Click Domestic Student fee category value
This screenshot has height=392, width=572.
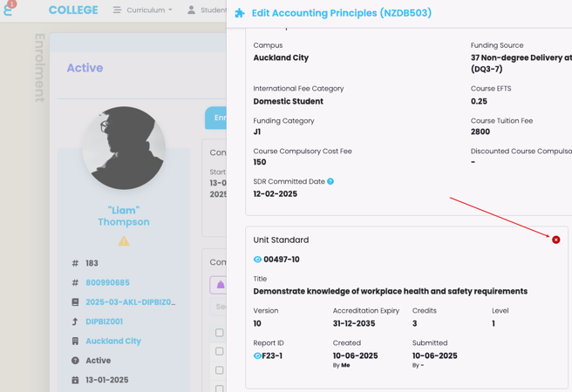[289, 101]
